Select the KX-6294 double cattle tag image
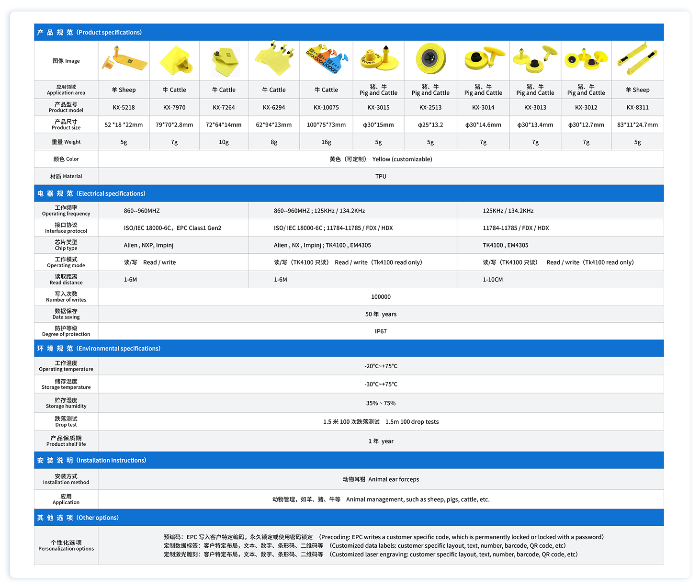 (x=274, y=60)
